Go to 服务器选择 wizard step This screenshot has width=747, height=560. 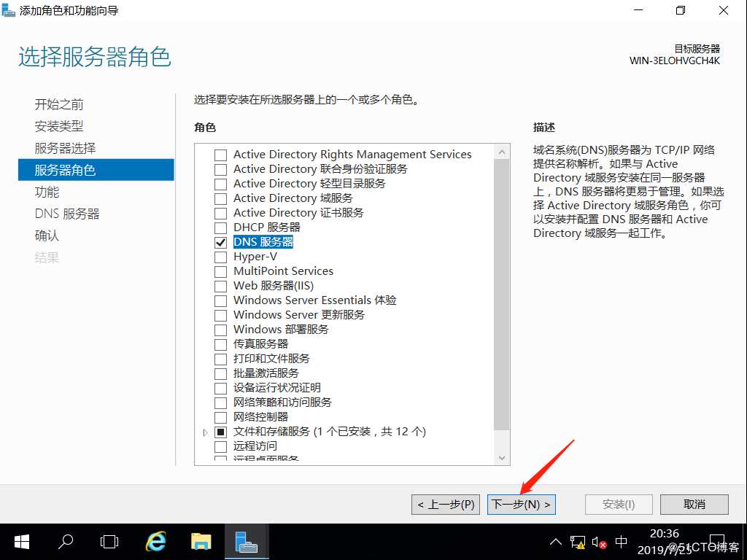click(x=65, y=148)
